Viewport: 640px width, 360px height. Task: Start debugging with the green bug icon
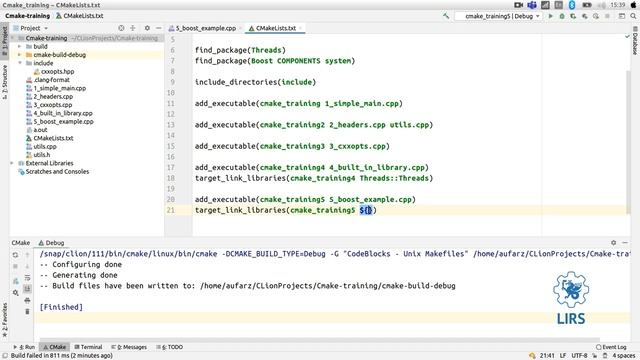pyautogui.click(x=562, y=16)
